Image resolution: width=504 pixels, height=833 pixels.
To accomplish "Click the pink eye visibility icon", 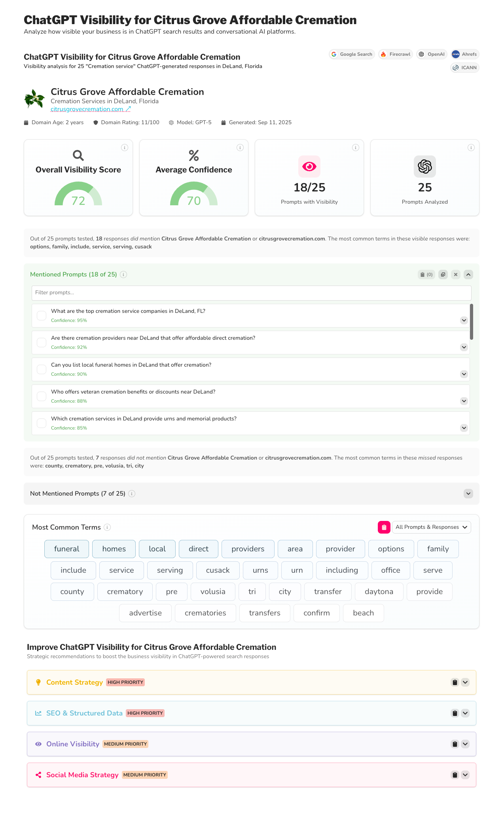I will click(x=309, y=167).
